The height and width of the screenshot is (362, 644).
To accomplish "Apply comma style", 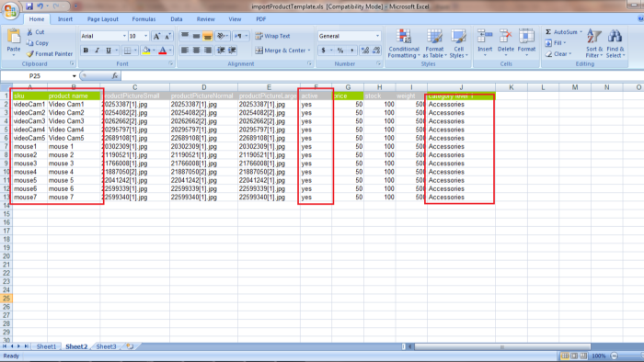I will coord(351,51).
